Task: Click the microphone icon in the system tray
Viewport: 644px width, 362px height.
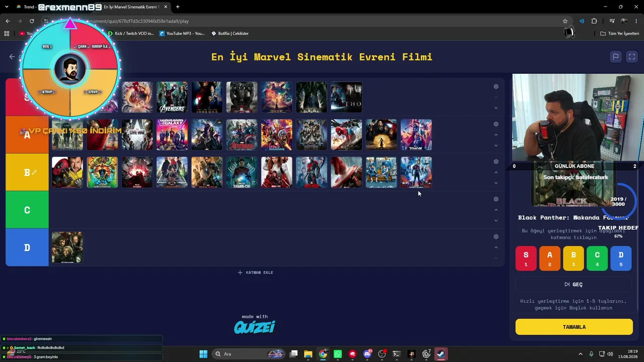Action: pos(591,354)
